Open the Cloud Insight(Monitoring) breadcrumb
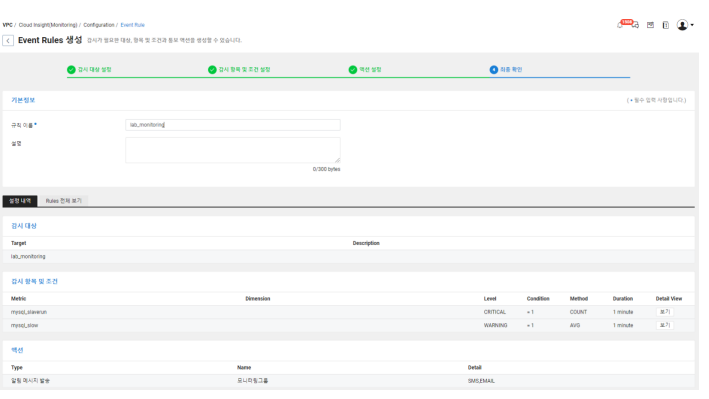This screenshot has width=709, height=399. pyautogui.click(x=48, y=25)
